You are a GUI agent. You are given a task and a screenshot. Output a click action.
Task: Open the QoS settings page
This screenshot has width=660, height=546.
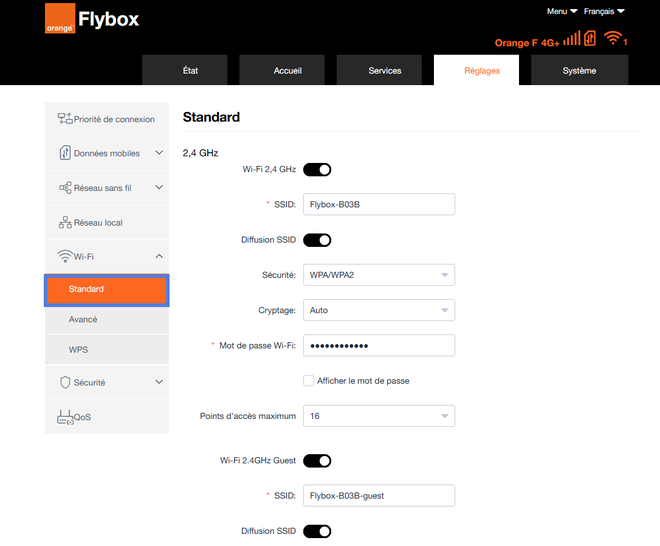107,417
